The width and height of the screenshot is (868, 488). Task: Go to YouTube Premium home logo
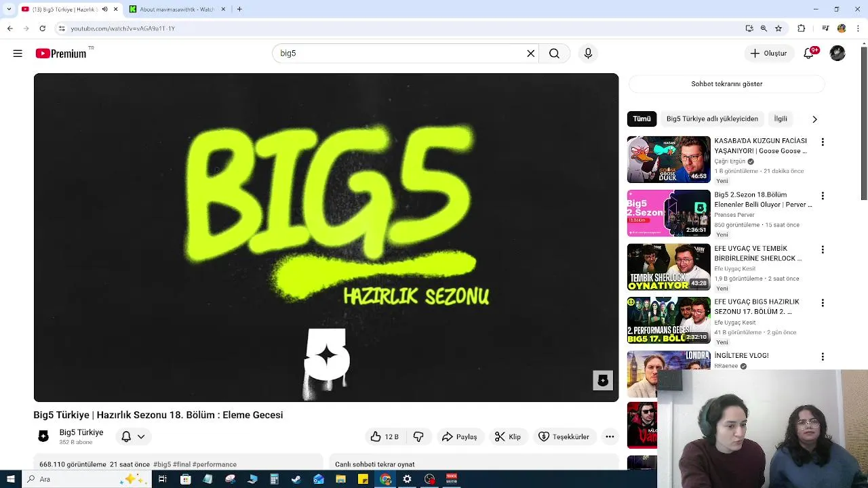62,54
